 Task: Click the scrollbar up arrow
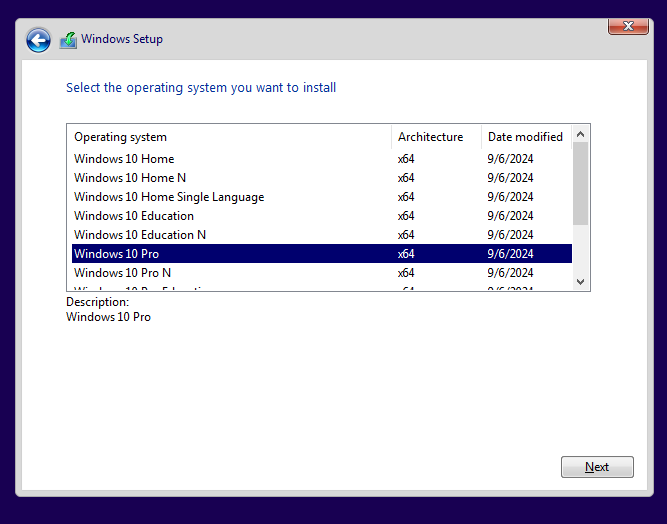(x=580, y=134)
